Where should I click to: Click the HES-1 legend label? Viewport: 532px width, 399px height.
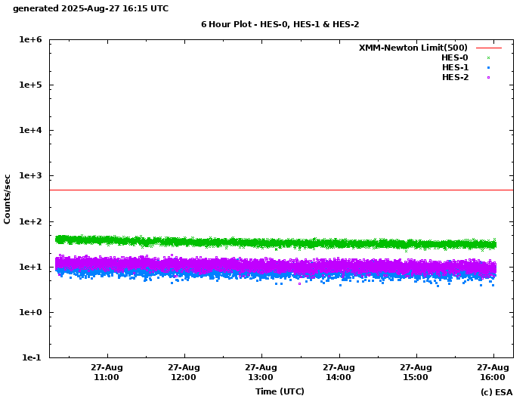click(455, 67)
